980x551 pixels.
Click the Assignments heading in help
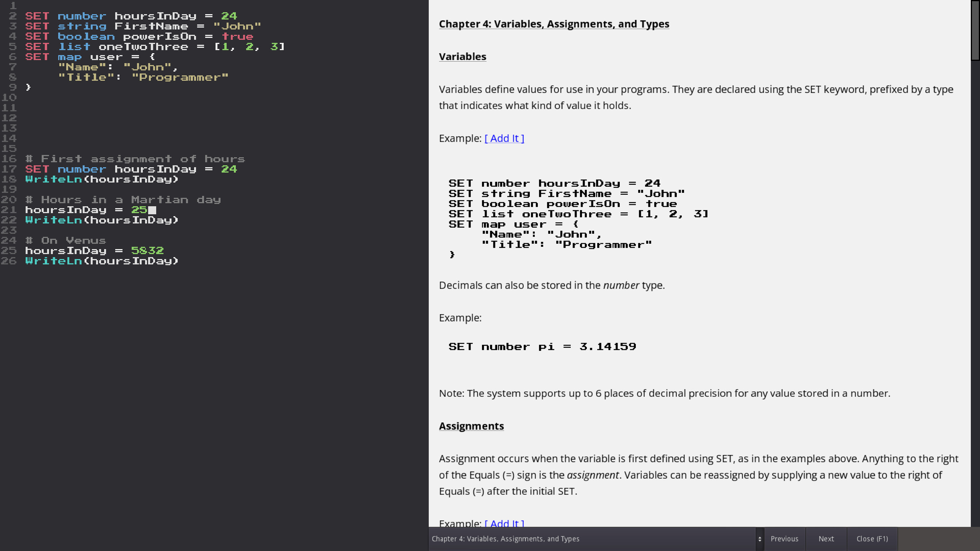click(x=471, y=426)
